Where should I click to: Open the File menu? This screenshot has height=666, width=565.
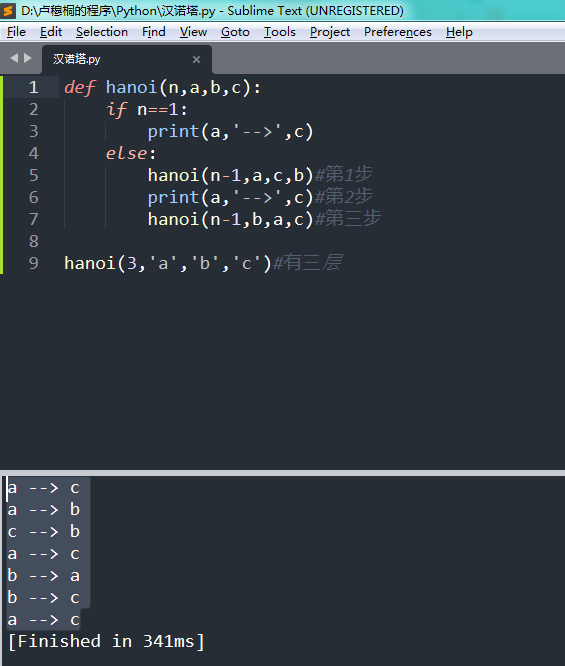click(16, 32)
